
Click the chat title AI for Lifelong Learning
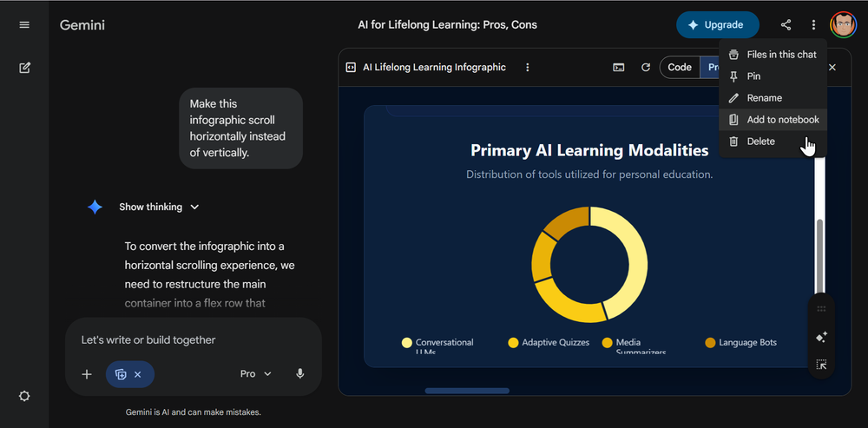pos(447,25)
